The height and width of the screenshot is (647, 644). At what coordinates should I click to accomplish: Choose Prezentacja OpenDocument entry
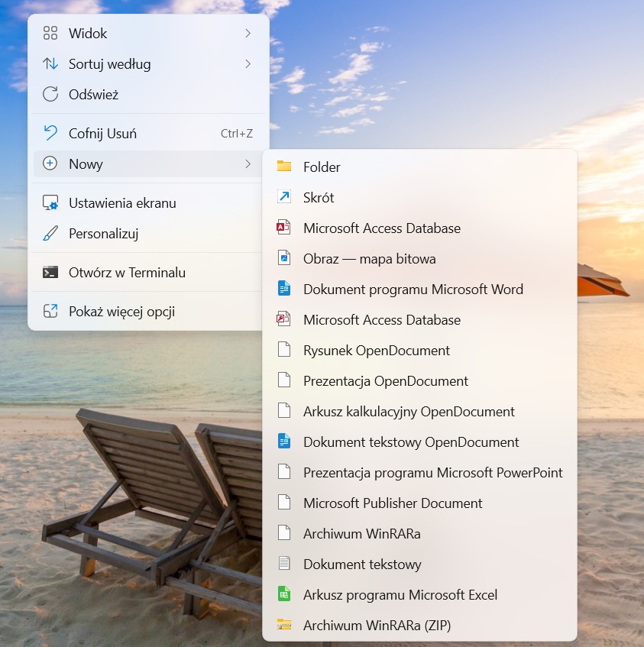point(386,381)
